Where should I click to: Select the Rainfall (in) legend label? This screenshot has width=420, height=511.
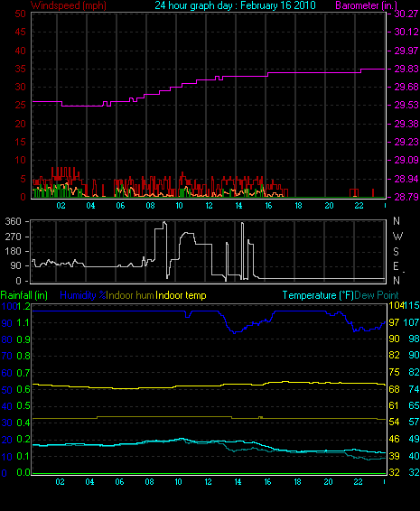[24, 295]
